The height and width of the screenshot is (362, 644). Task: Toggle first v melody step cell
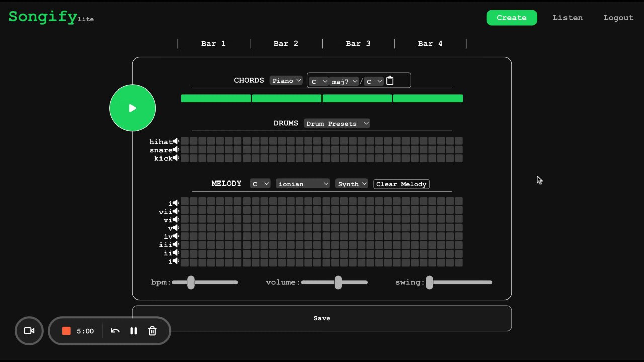point(185,228)
